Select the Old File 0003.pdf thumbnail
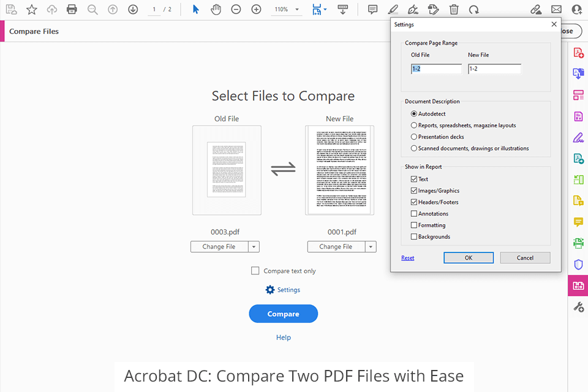This screenshot has width=588, height=392. coord(227,170)
